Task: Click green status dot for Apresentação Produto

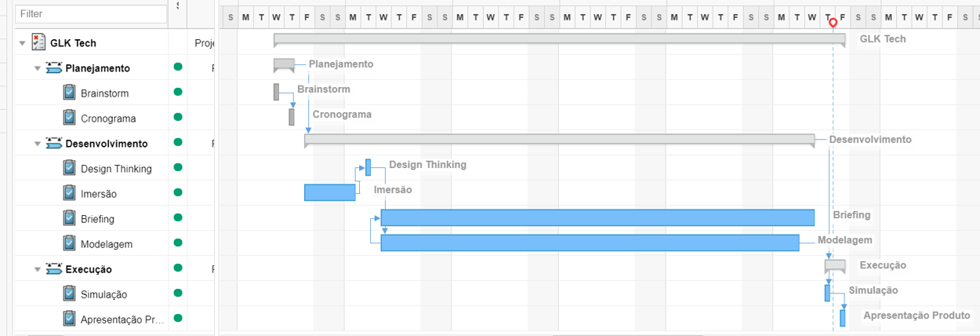Action: pyautogui.click(x=178, y=318)
